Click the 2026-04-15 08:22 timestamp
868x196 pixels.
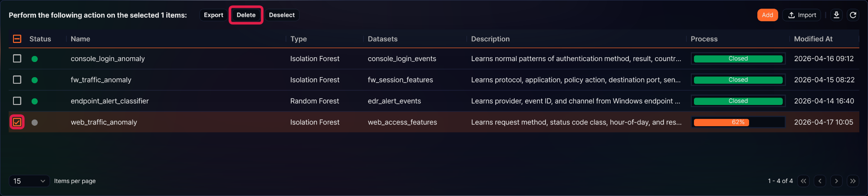824,80
